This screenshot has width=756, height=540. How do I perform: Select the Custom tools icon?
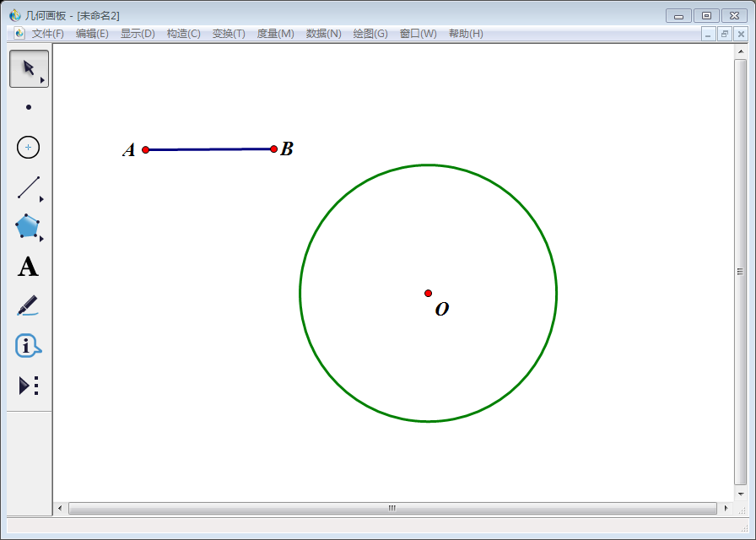[29, 386]
